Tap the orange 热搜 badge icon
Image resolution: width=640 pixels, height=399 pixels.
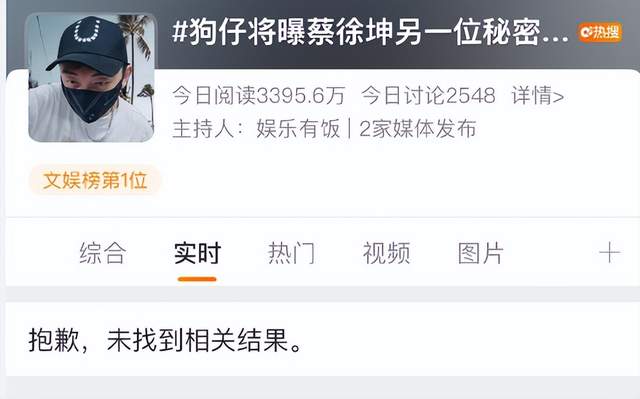[x=600, y=33]
